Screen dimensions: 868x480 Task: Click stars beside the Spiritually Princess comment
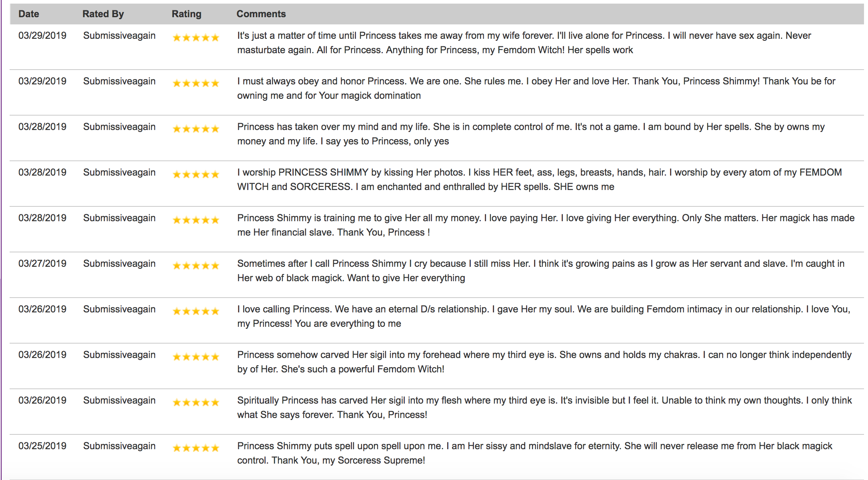196,402
